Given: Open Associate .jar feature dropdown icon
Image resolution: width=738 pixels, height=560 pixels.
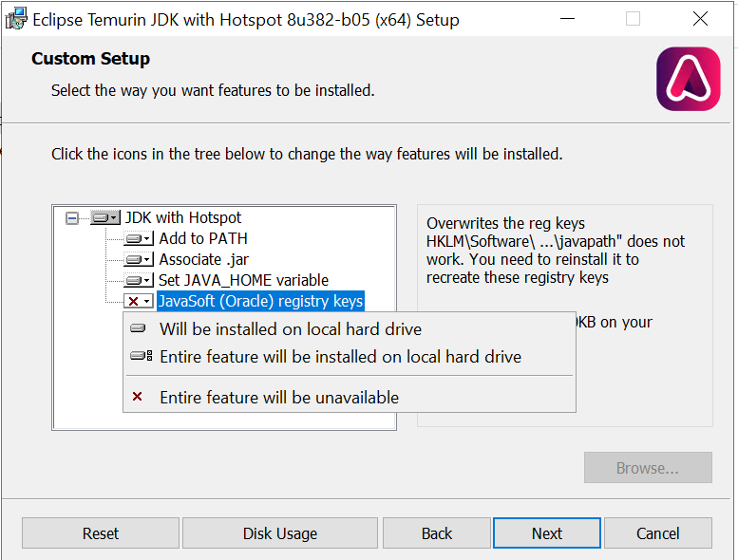Looking at the screenshot, I should (x=139, y=259).
